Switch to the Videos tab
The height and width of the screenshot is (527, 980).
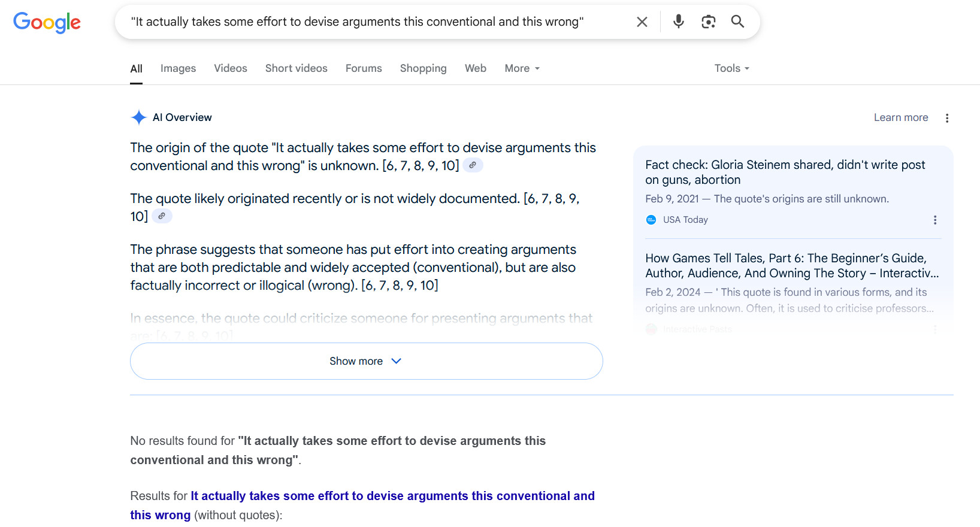point(231,68)
